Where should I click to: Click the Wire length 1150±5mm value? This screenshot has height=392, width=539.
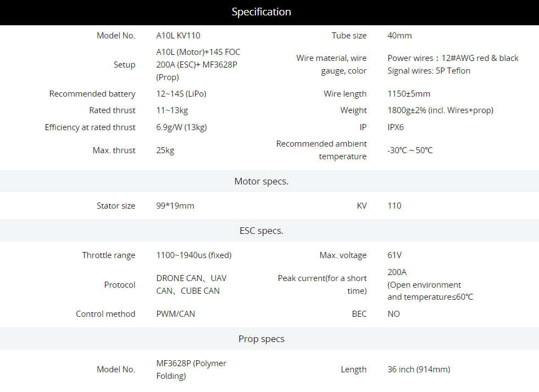[x=409, y=94]
